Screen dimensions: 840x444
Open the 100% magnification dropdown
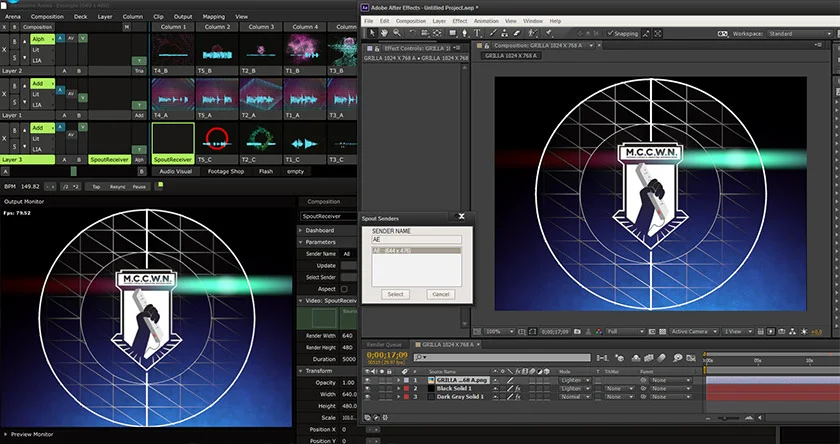pos(500,332)
